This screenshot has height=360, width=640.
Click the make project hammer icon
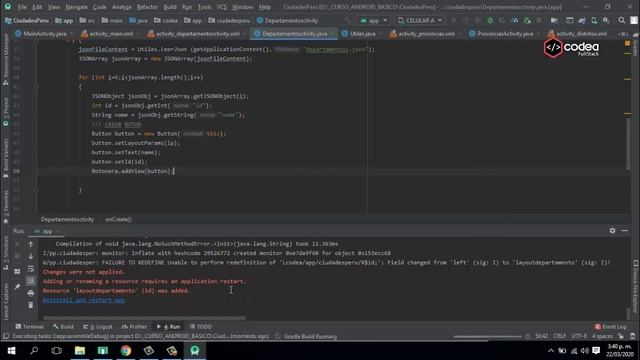[347, 20]
